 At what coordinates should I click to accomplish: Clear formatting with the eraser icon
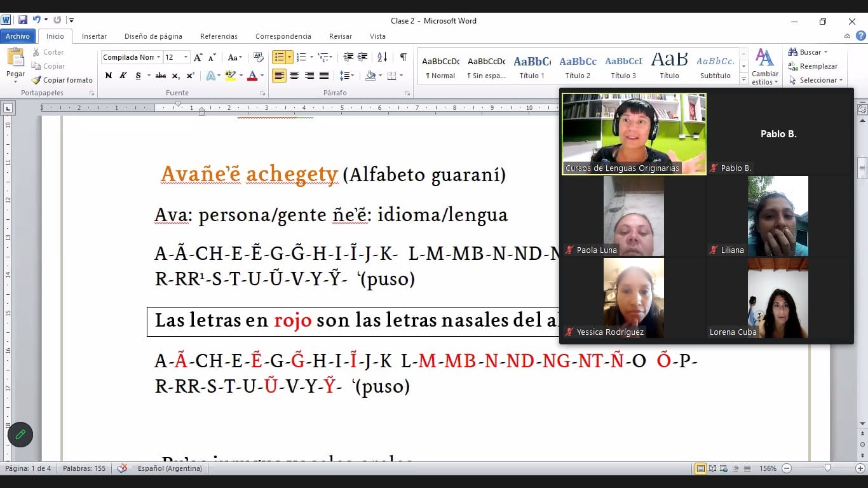click(x=259, y=57)
